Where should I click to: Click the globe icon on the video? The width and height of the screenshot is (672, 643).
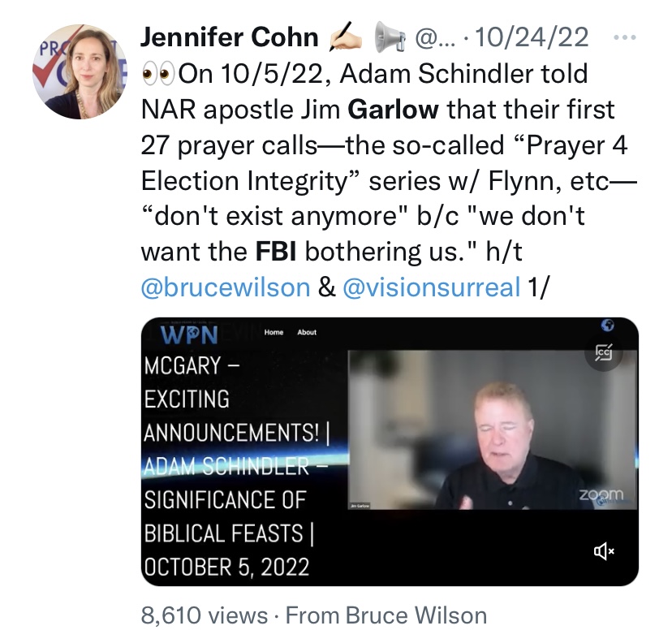coord(607,326)
